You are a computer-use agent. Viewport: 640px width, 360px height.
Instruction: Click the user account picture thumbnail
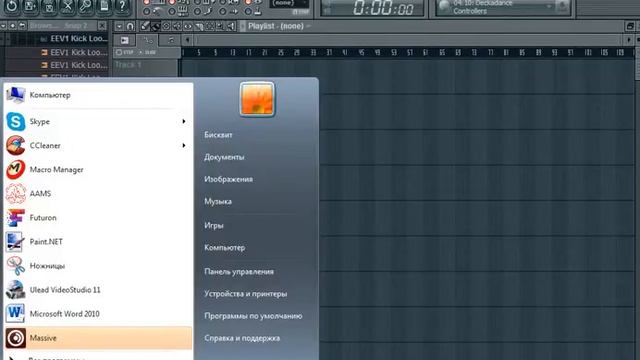click(x=257, y=99)
